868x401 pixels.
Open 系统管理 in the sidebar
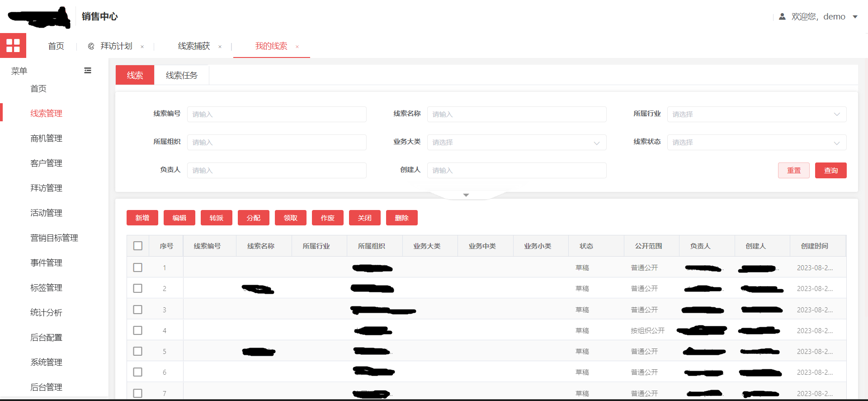click(x=46, y=362)
